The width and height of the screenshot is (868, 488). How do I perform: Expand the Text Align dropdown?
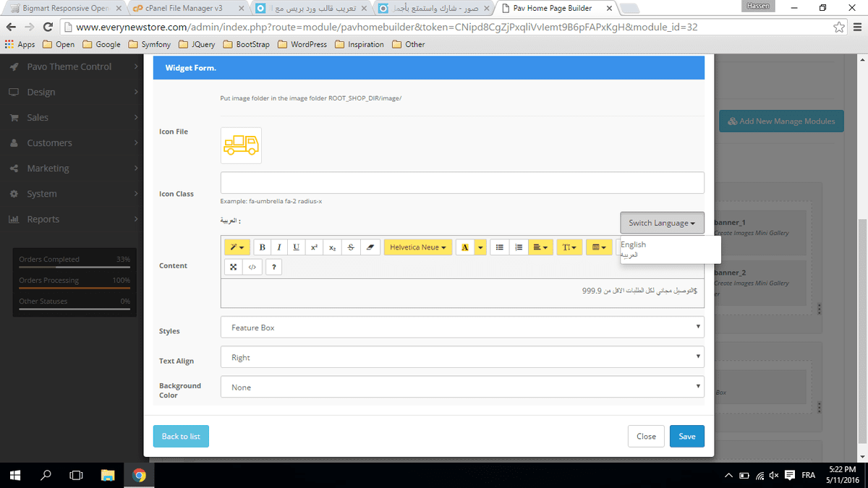(461, 357)
